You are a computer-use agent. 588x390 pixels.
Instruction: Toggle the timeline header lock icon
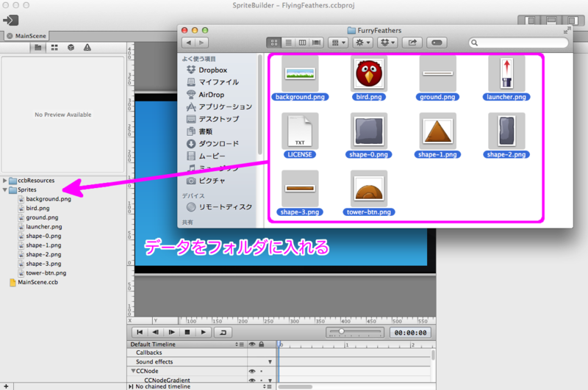262,344
